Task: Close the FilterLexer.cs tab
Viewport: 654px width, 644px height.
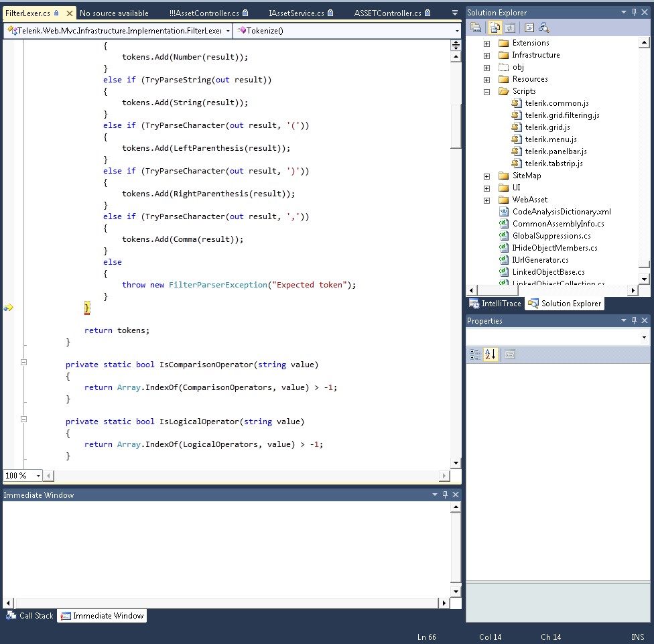Action: 70,13
